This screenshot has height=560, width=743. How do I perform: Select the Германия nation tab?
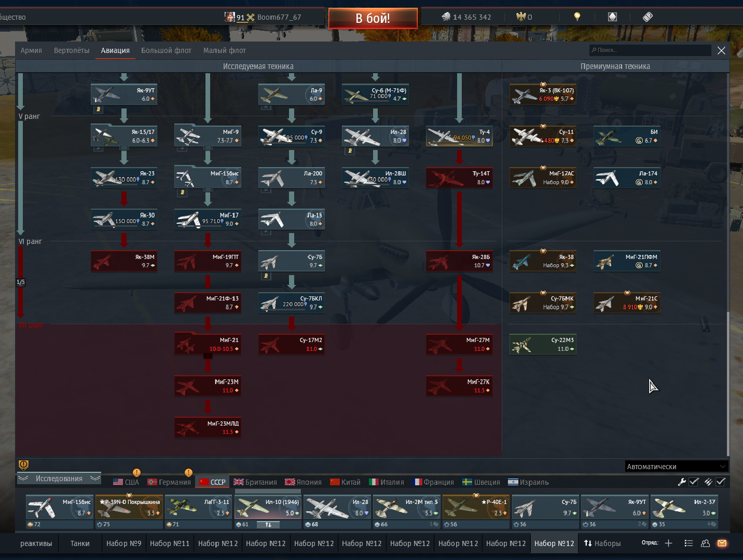(x=169, y=482)
